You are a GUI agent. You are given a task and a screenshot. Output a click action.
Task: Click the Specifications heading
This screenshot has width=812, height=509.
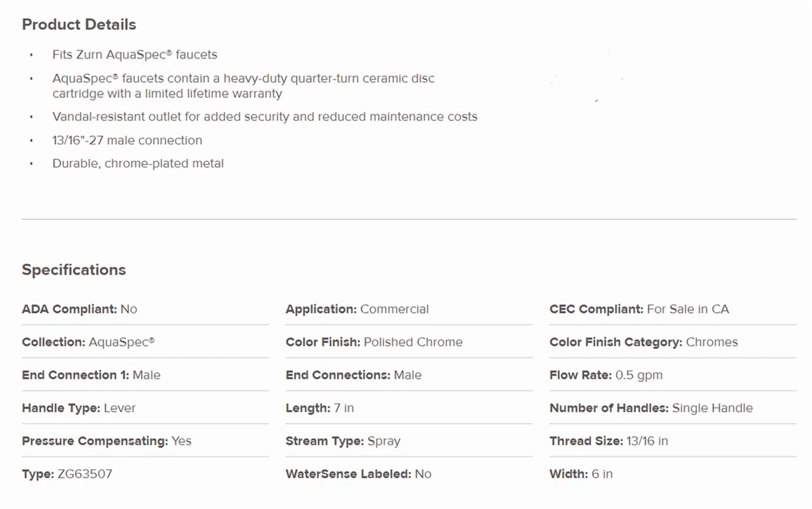pos(74,270)
